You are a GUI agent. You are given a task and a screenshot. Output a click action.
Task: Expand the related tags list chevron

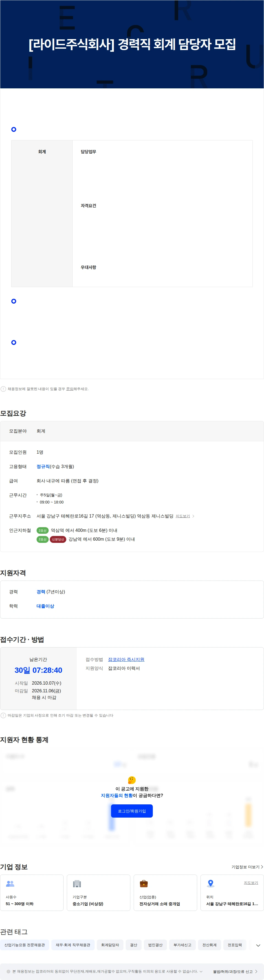(258, 945)
